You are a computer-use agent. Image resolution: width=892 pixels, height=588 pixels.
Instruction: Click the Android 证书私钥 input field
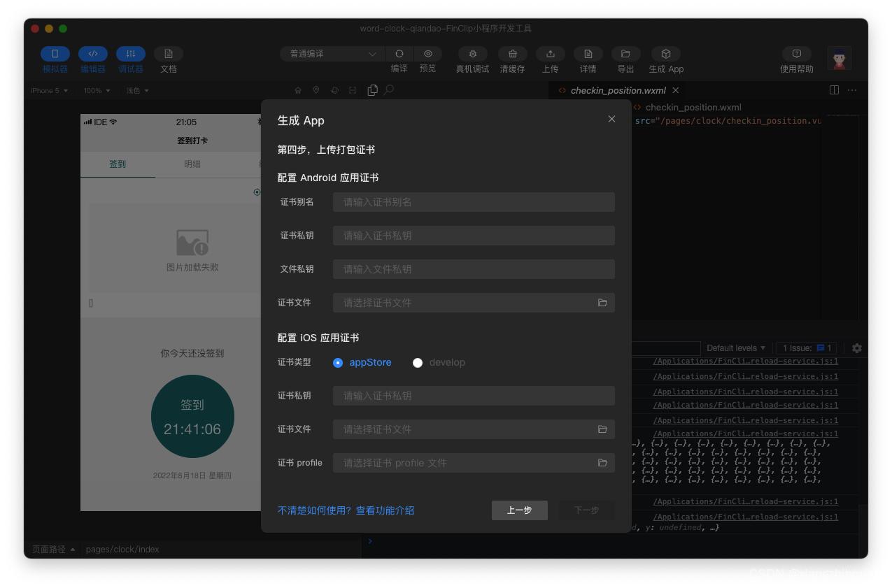point(474,236)
